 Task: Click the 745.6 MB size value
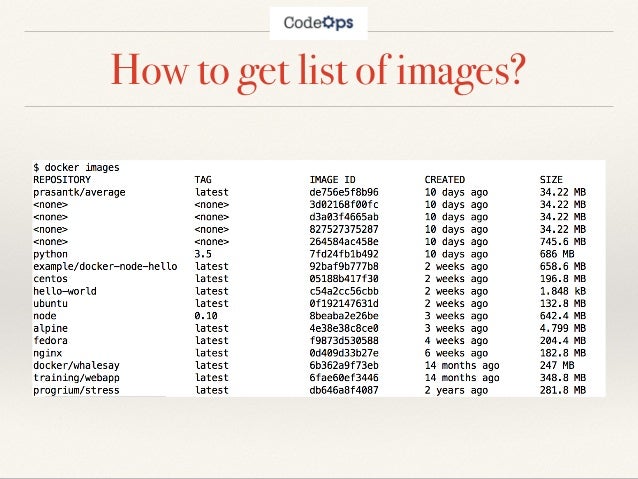point(563,242)
